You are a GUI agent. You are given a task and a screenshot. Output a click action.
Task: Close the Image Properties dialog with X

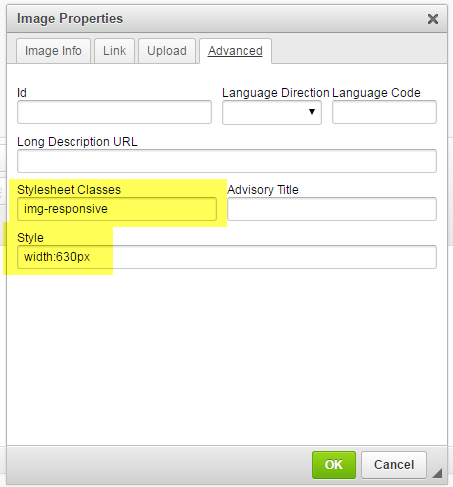pyautogui.click(x=433, y=19)
